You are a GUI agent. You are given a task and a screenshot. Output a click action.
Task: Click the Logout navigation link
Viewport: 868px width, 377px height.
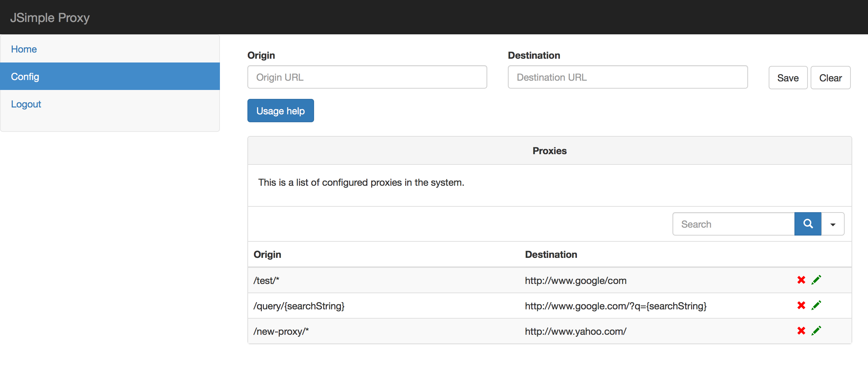pos(26,104)
